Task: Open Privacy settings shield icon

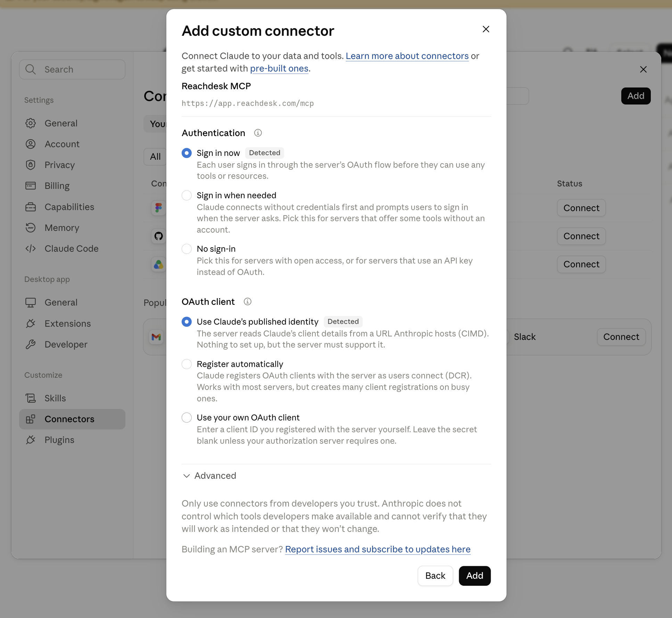Action: [x=31, y=165]
